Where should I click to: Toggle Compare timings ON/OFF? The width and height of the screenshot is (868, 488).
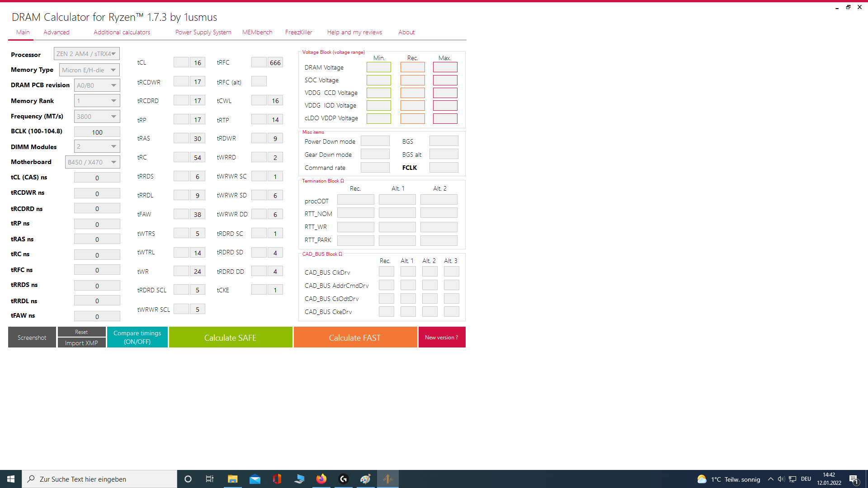tap(137, 337)
